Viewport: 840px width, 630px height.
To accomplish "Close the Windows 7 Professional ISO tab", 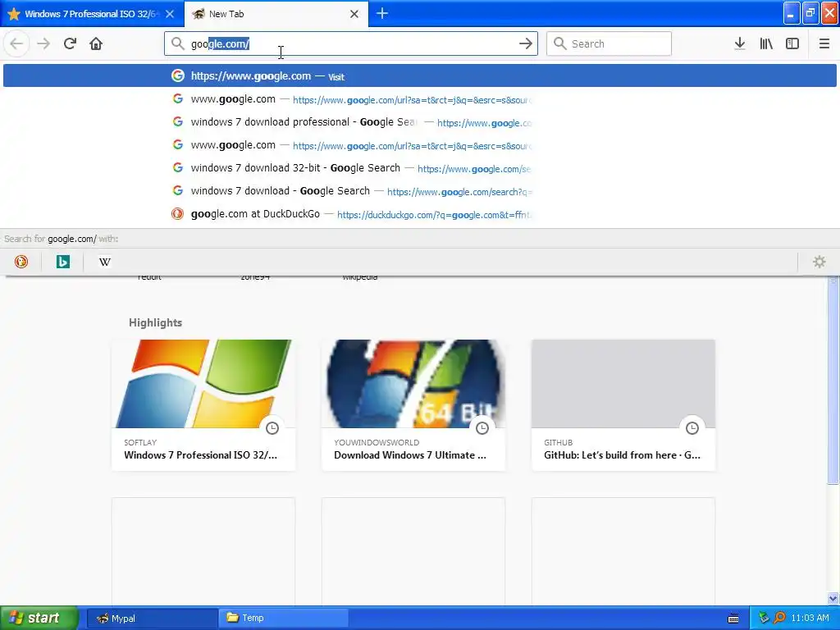I will click(170, 14).
